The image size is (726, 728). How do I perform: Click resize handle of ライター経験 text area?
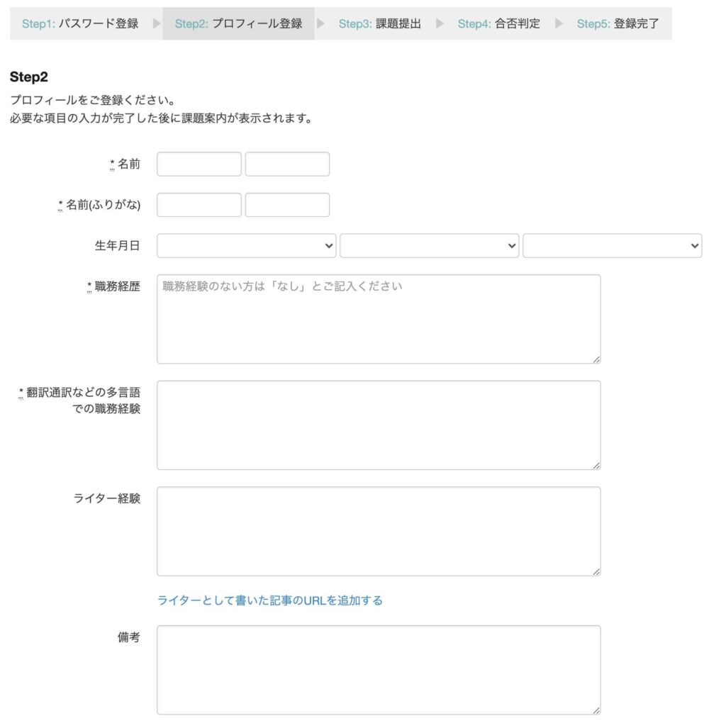click(596, 571)
